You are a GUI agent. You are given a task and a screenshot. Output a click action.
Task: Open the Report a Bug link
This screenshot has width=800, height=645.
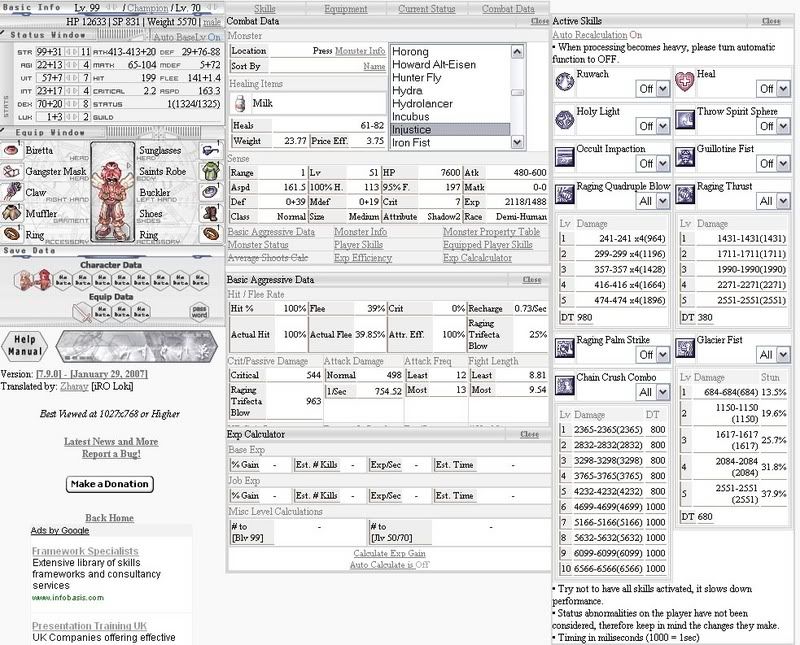tap(111, 454)
